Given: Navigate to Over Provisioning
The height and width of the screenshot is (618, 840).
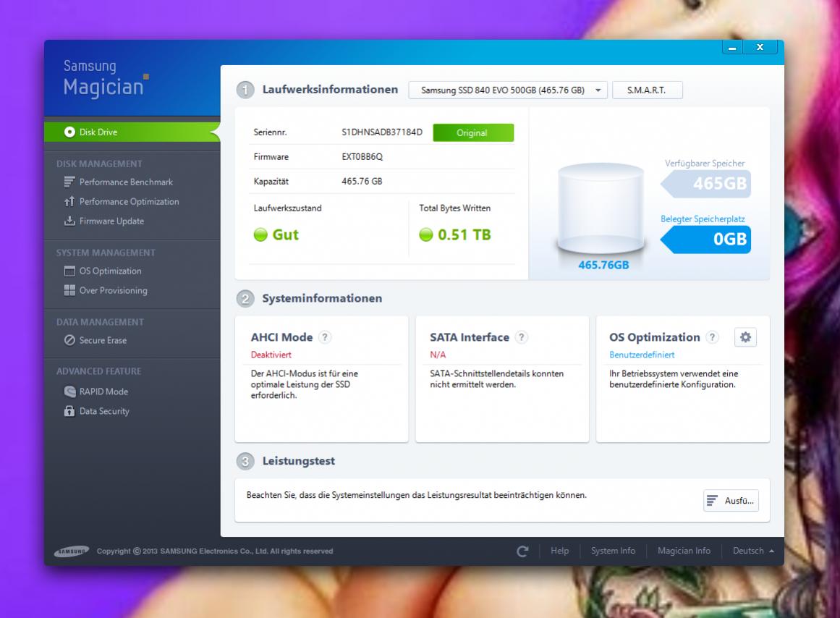Looking at the screenshot, I should [x=113, y=290].
